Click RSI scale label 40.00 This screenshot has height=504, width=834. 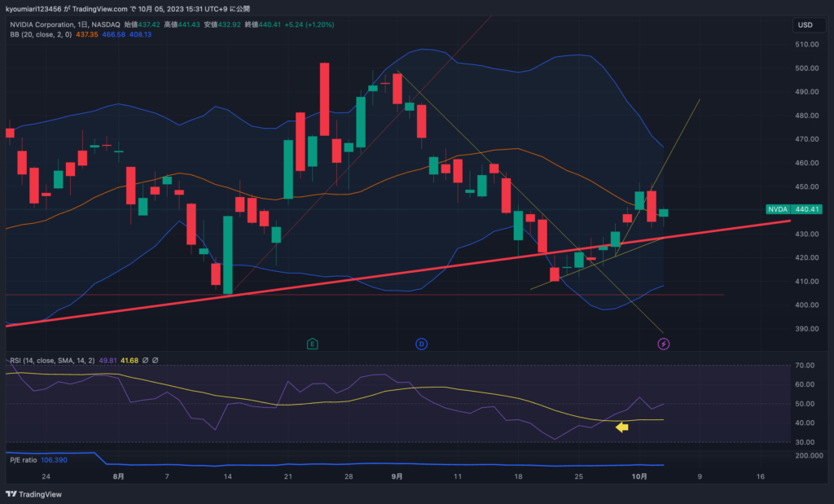[x=805, y=423]
